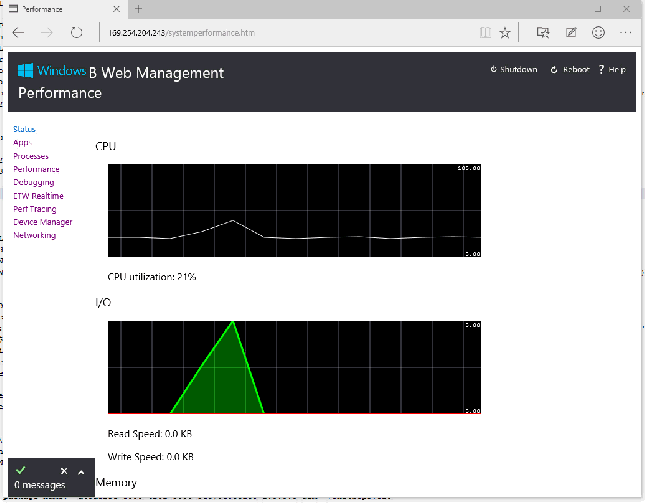The width and height of the screenshot is (645, 503).
Task: Open the Processes page link
Action: 31,156
